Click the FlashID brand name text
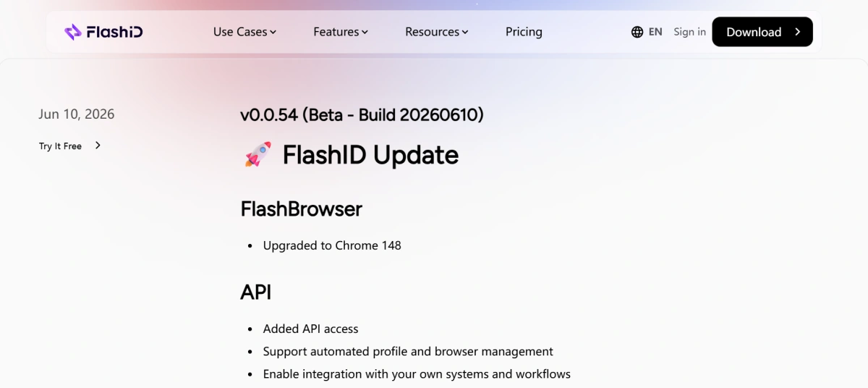The image size is (868, 388). click(114, 32)
